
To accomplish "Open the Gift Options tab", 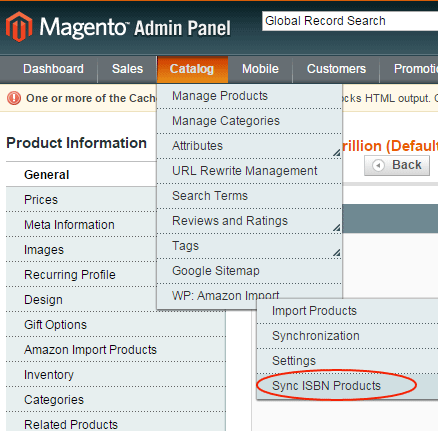I will pyautogui.click(x=116, y=325).
